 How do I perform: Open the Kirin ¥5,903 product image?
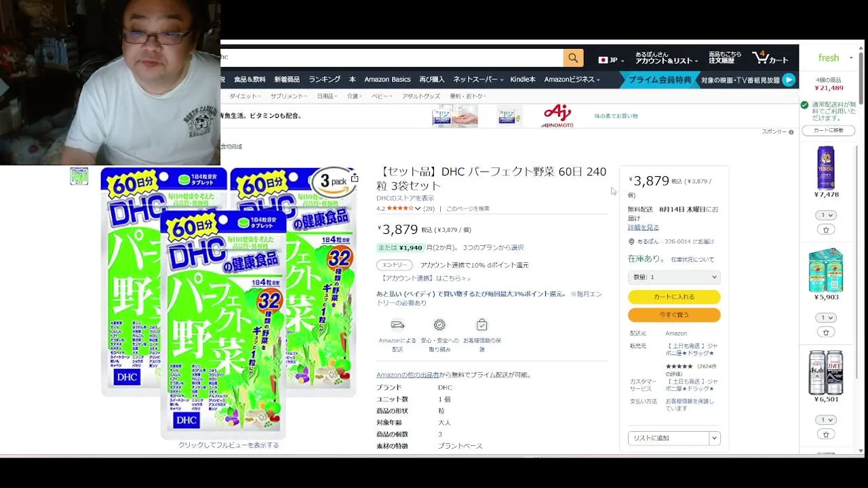pos(826,270)
